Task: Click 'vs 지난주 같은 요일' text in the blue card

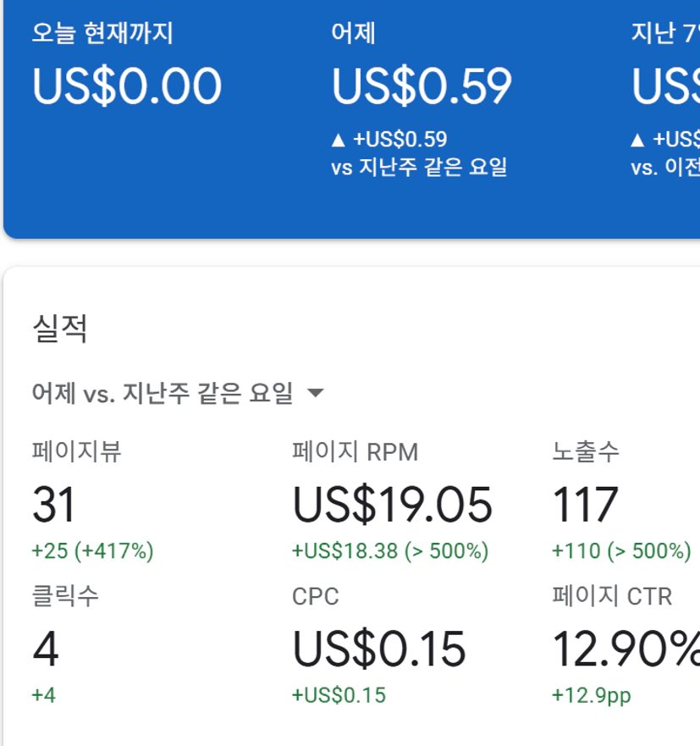Action: click(x=419, y=167)
